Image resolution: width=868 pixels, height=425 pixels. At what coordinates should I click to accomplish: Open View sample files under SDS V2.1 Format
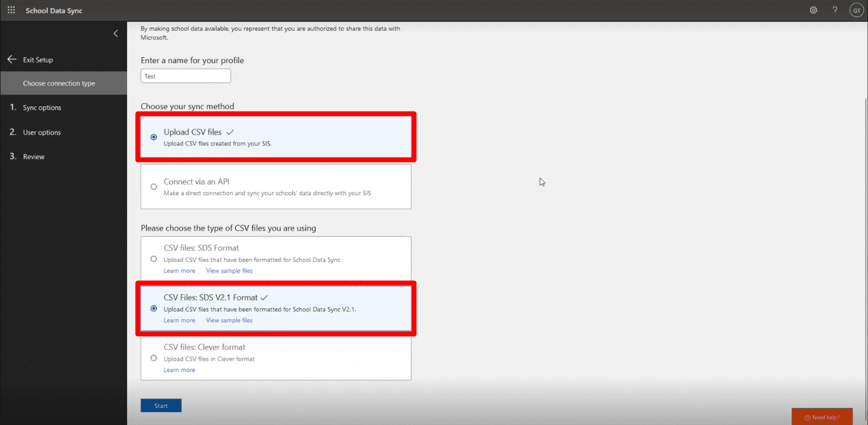229,320
